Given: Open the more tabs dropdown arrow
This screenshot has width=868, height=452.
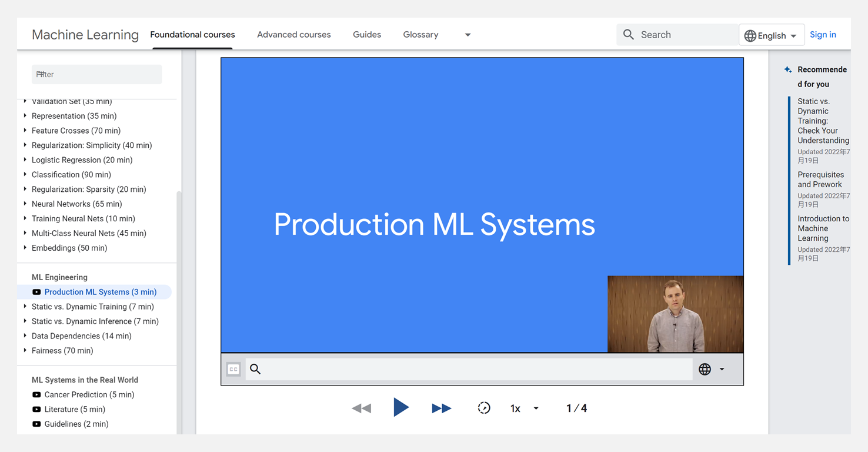Looking at the screenshot, I should (x=468, y=35).
